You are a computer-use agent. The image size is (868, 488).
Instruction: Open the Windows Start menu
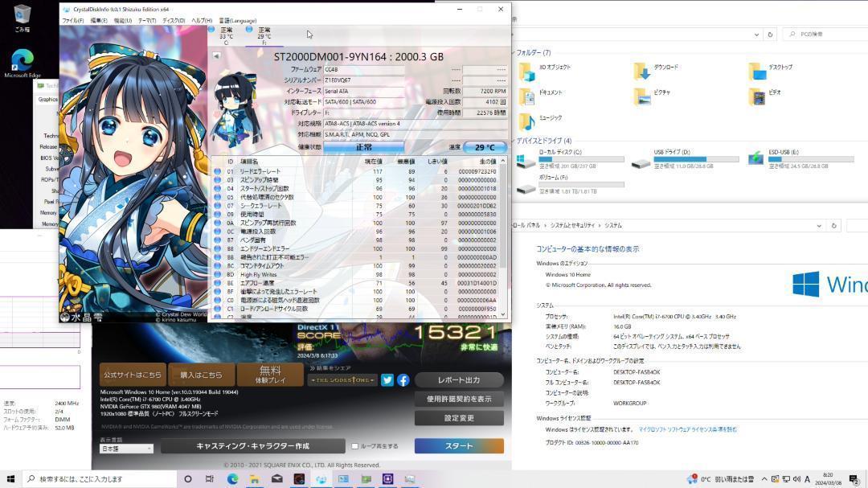10,478
